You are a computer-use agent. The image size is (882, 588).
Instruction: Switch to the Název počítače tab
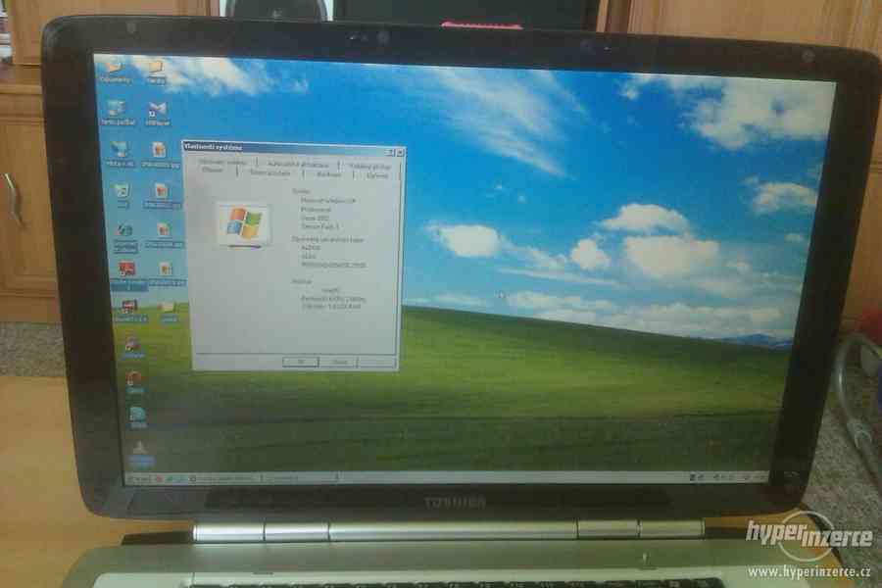point(270,172)
